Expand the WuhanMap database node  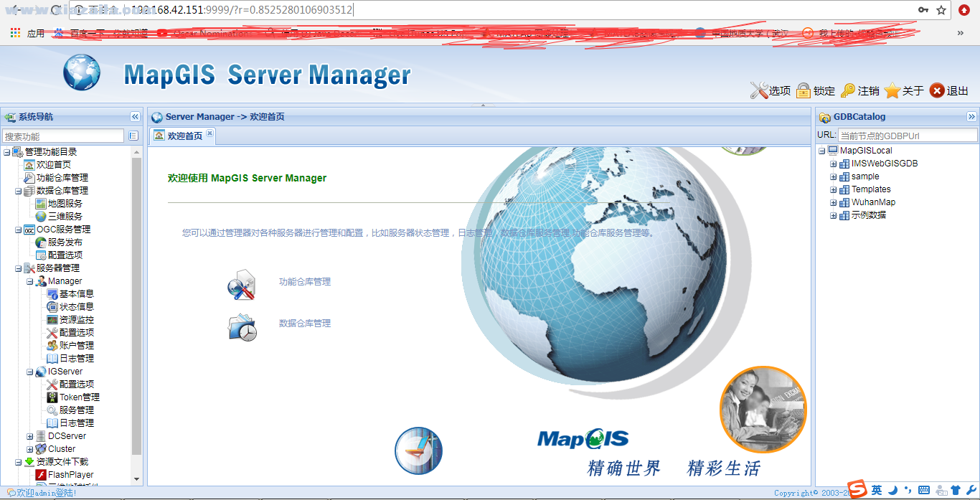click(x=834, y=202)
